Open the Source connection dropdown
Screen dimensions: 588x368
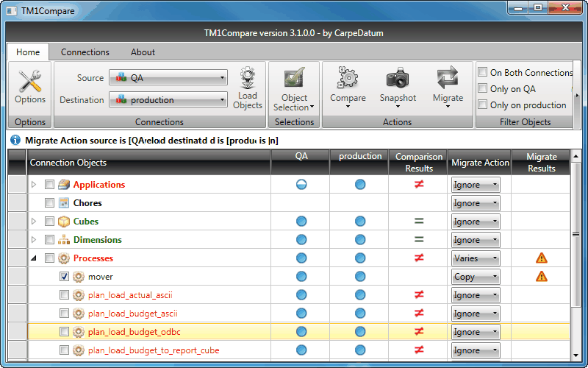click(x=168, y=78)
